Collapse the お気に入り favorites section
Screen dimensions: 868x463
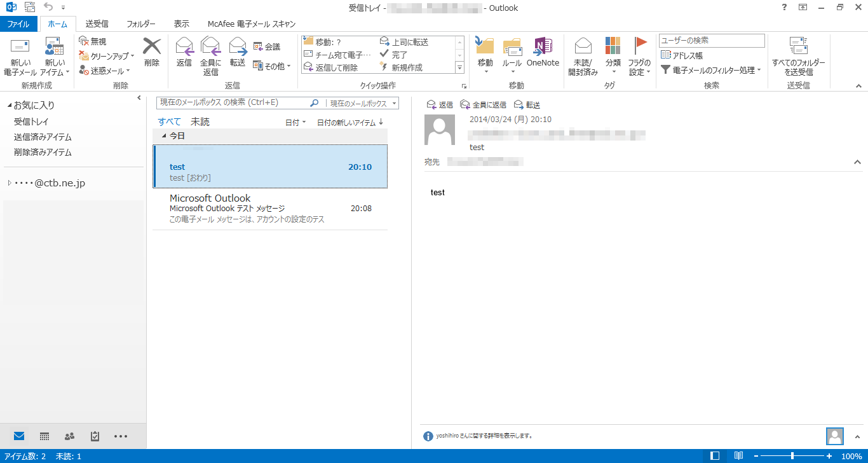(x=10, y=106)
